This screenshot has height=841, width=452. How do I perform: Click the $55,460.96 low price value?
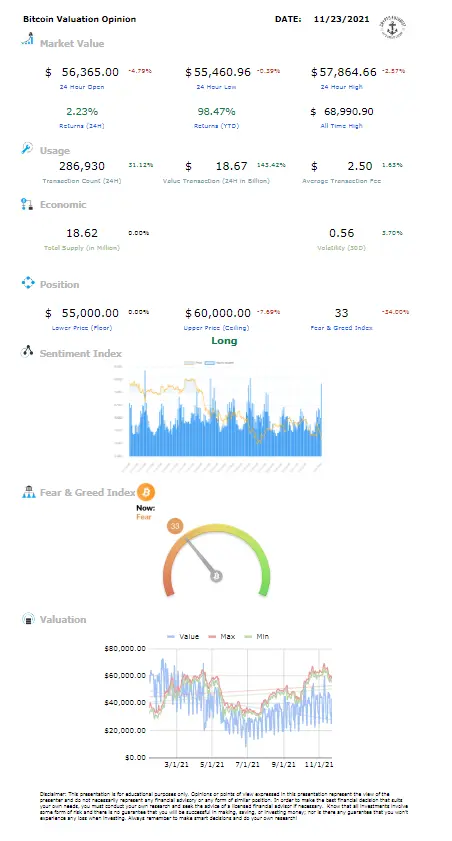218,72
